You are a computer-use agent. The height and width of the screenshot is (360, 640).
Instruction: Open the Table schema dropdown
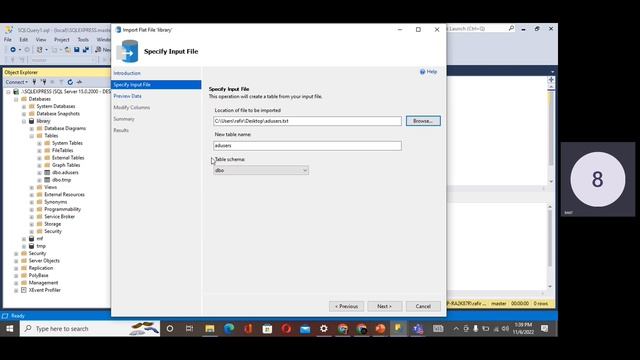(261, 170)
